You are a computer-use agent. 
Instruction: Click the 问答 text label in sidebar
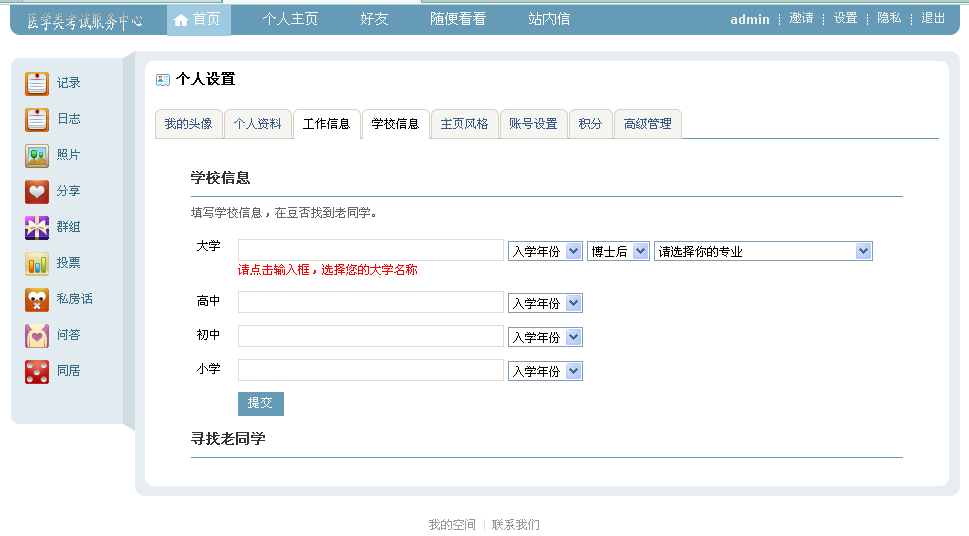pos(69,334)
